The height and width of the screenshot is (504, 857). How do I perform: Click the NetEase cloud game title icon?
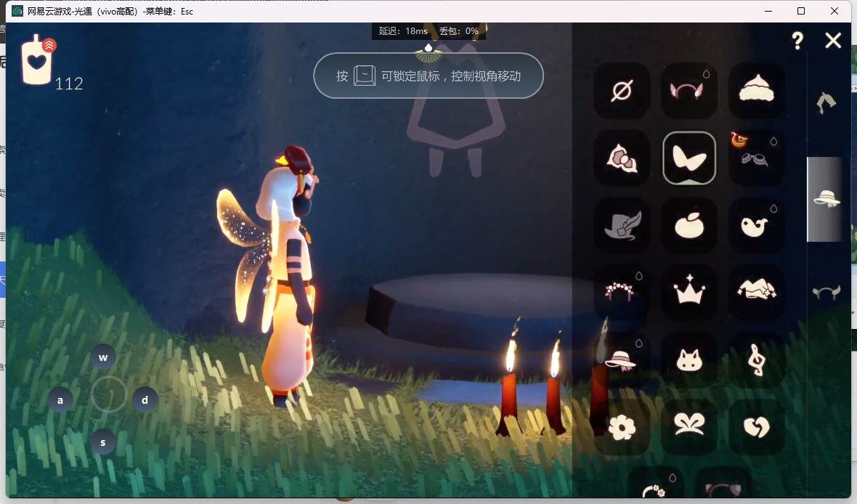17,11
